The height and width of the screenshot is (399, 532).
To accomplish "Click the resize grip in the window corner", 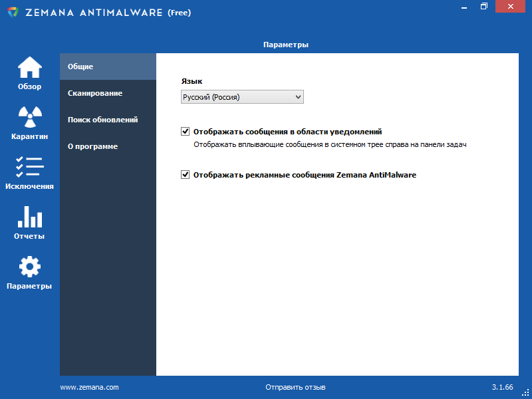I will (x=525, y=393).
